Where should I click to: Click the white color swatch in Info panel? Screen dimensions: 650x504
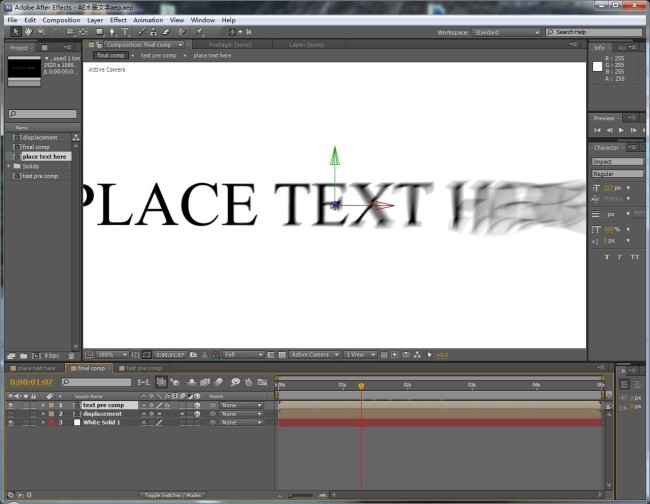(597, 67)
